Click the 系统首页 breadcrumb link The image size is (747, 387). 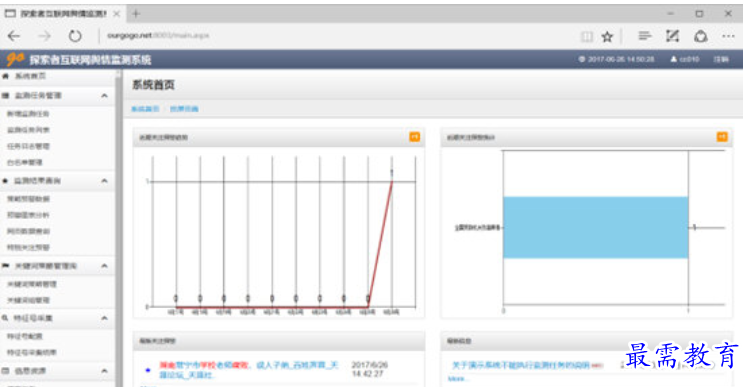[145, 109]
